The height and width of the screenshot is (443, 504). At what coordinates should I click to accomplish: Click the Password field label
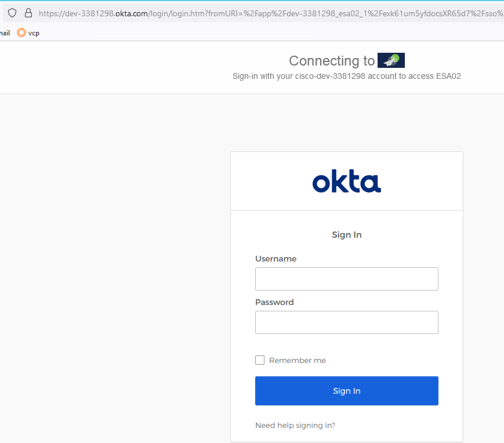(x=274, y=302)
